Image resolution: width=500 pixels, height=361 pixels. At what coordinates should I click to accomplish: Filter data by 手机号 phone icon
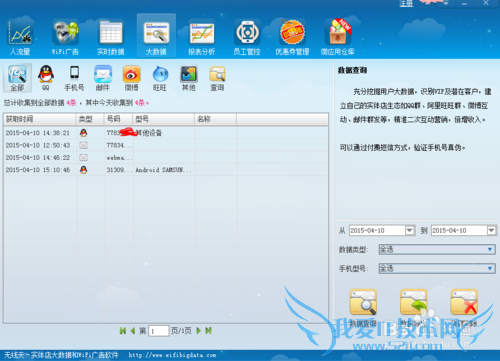click(x=74, y=78)
